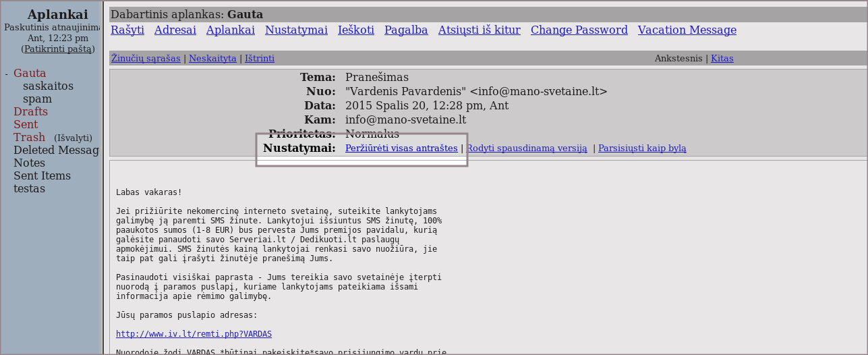Mark message as Neskaityta

(212, 59)
